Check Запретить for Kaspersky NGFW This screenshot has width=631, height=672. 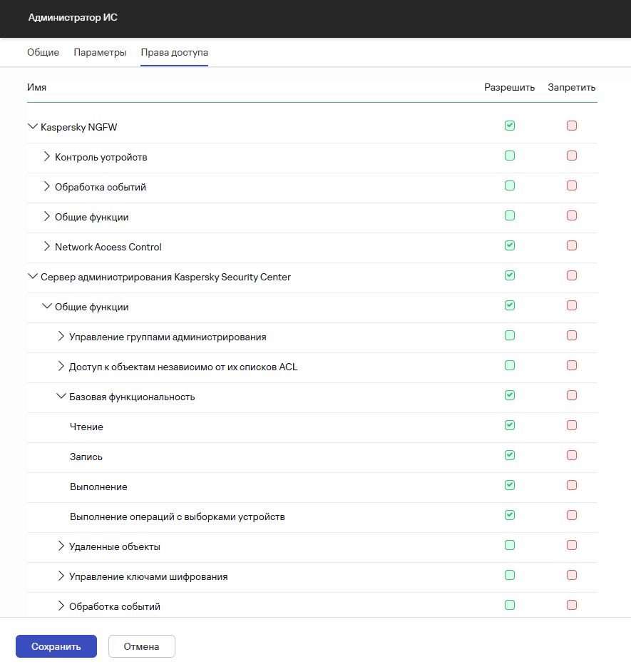pyautogui.click(x=572, y=126)
